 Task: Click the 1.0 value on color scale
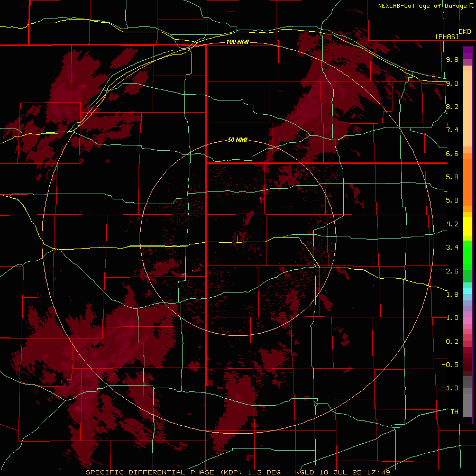point(452,318)
